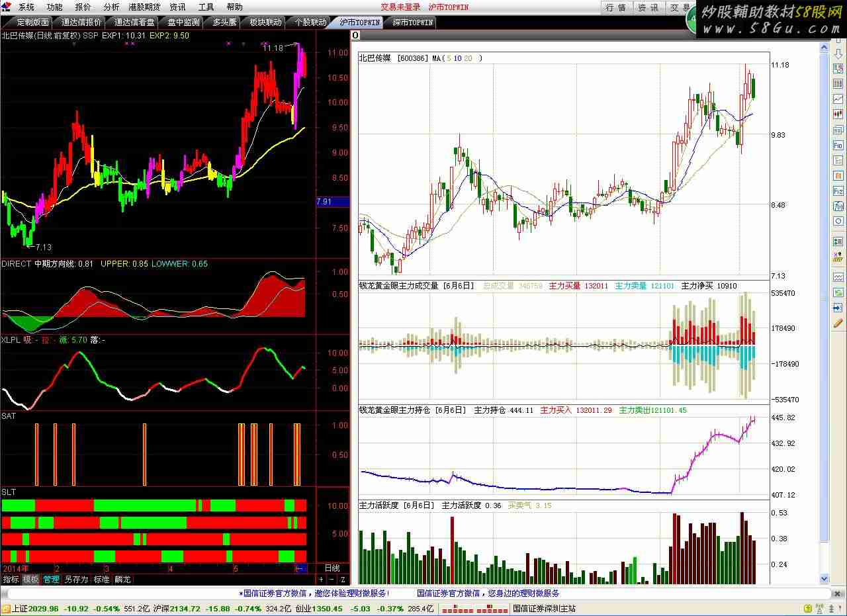Click the 交易未登录 link
The image size is (847, 616).
(x=400, y=7)
